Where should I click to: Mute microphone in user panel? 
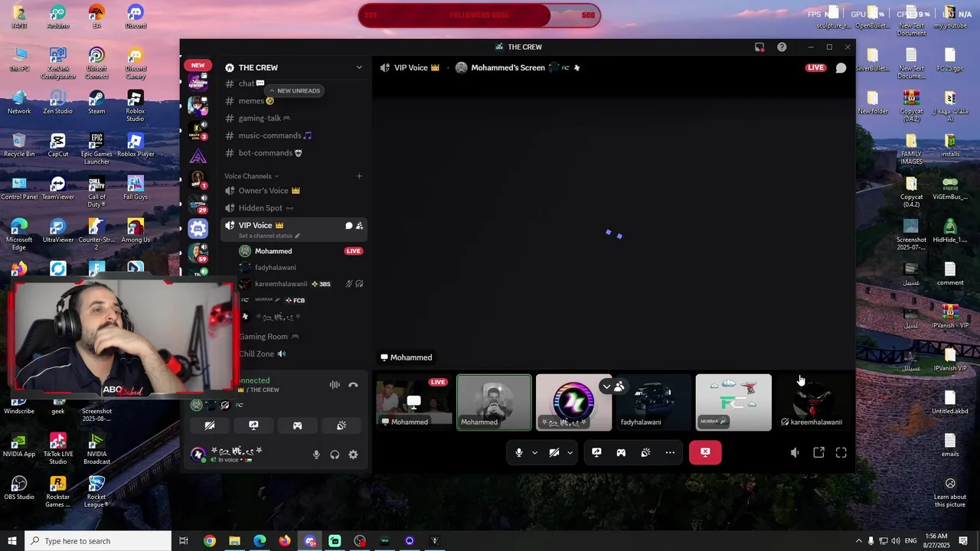[316, 455]
